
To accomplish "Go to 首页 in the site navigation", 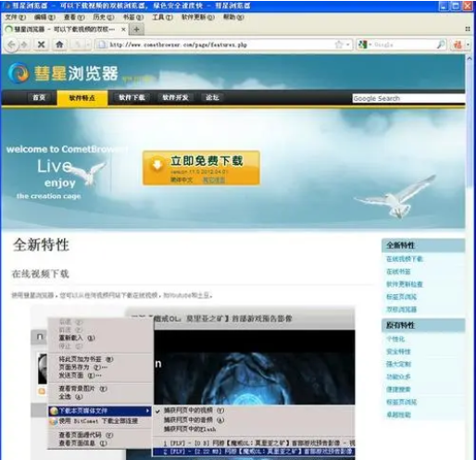I will pos(39,98).
